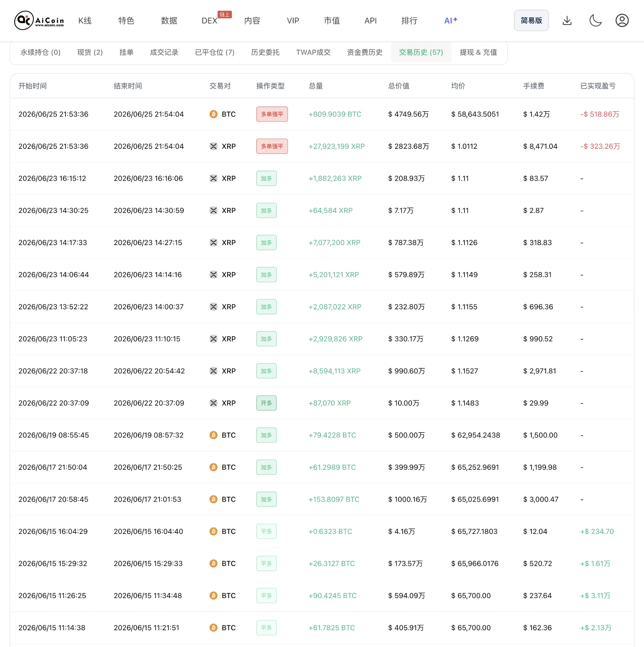Switch to 成交记录 tab
Screen dimensions: 644x647
(164, 52)
